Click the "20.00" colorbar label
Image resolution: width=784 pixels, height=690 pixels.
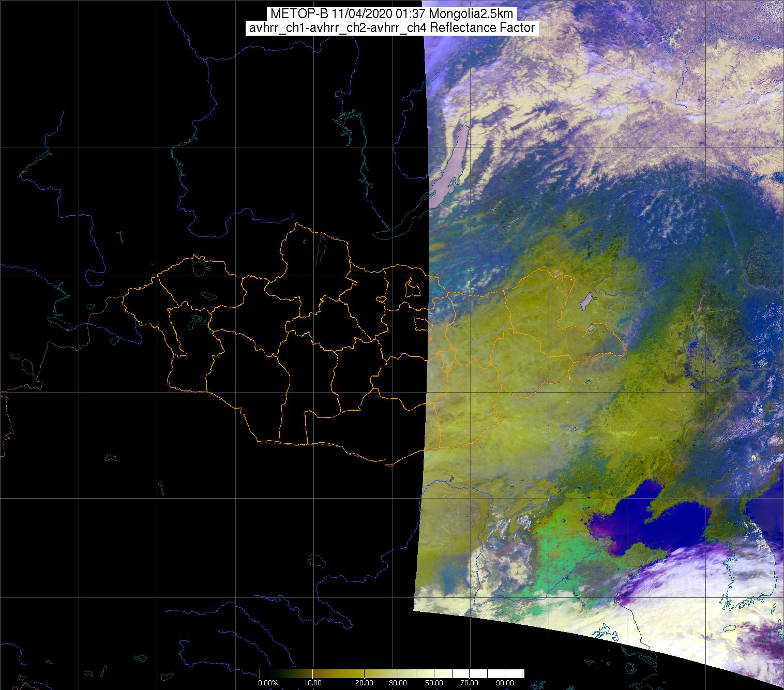coord(365,683)
